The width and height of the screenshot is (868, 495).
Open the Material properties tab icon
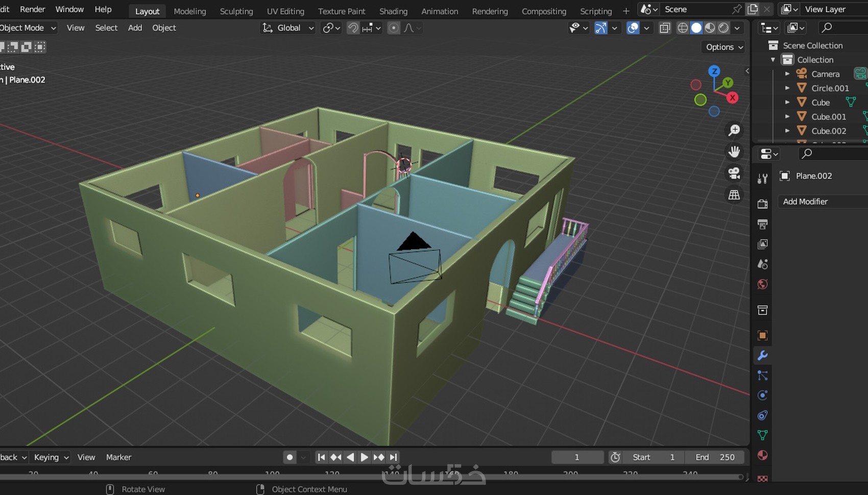(x=762, y=455)
